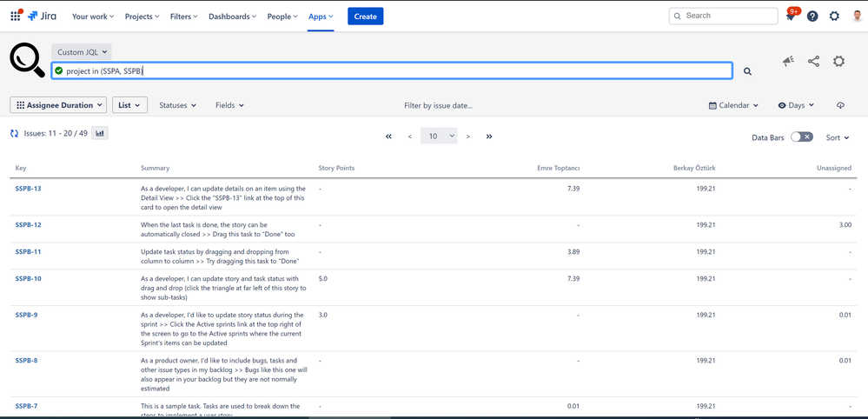Open the app settings gear icon
Screen dimensions: 868x419
click(838, 62)
